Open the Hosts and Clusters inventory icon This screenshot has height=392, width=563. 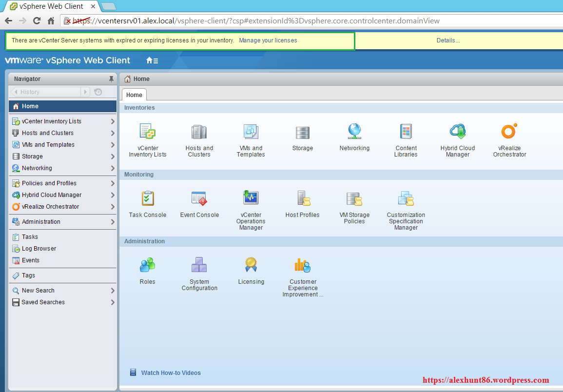199,132
